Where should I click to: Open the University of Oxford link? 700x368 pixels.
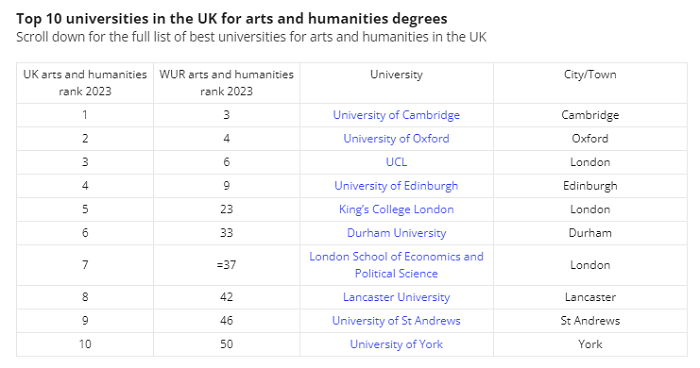tap(396, 138)
